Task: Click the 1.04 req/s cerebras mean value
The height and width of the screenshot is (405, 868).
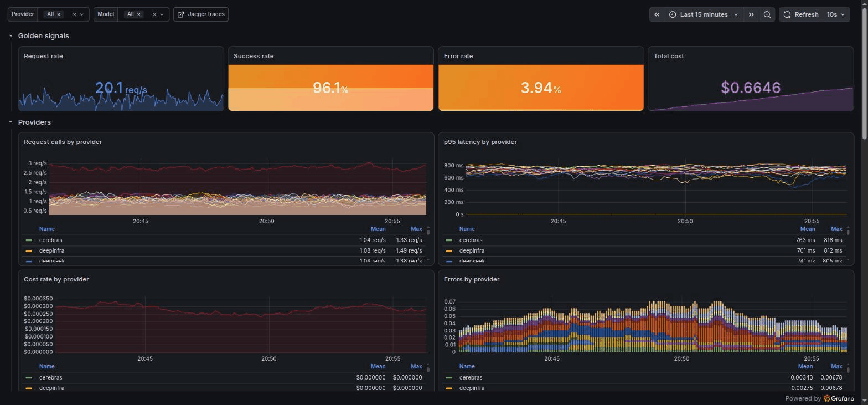Action: (x=373, y=240)
